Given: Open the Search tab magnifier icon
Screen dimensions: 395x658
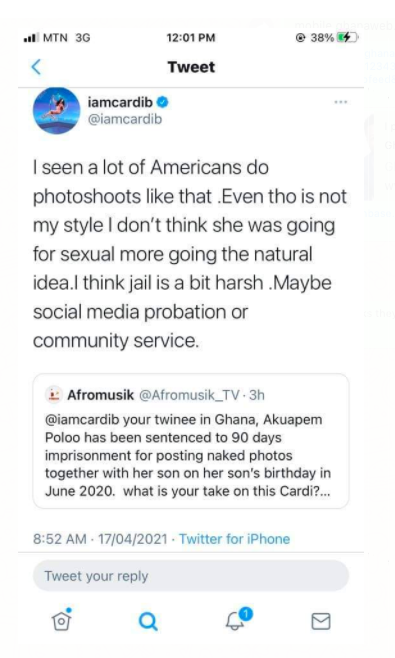Looking at the screenshot, I should 148,621.
